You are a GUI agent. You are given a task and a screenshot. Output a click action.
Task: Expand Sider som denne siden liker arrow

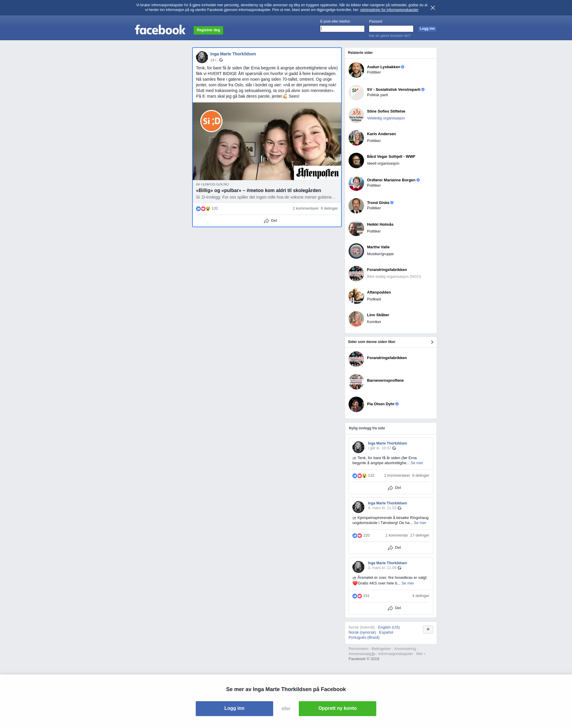coord(432,342)
